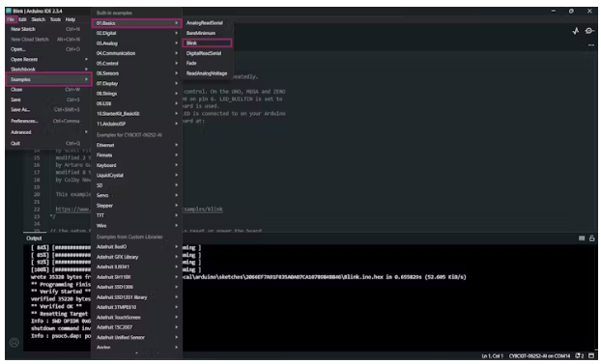The width and height of the screenshot is (601, 364).
Task: Open the ReadAnalogVoltage example
Action: pyautogui.click(x=207, y=73)
